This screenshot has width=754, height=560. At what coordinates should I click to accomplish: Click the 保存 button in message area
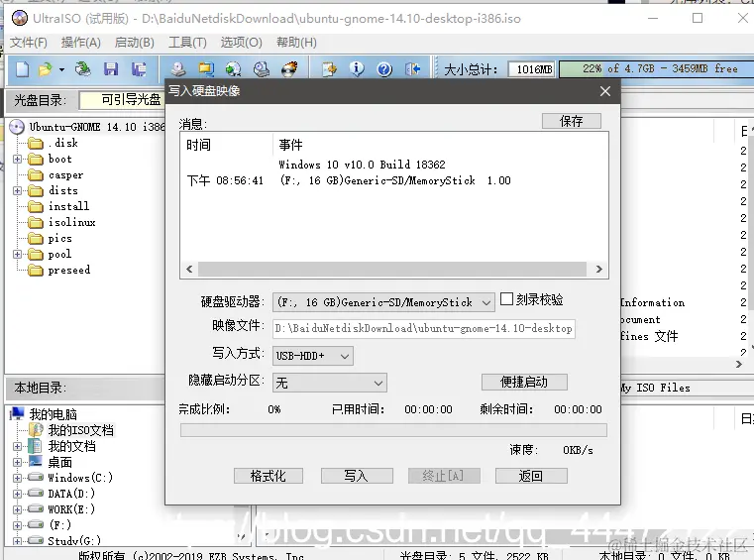point(572,121)
